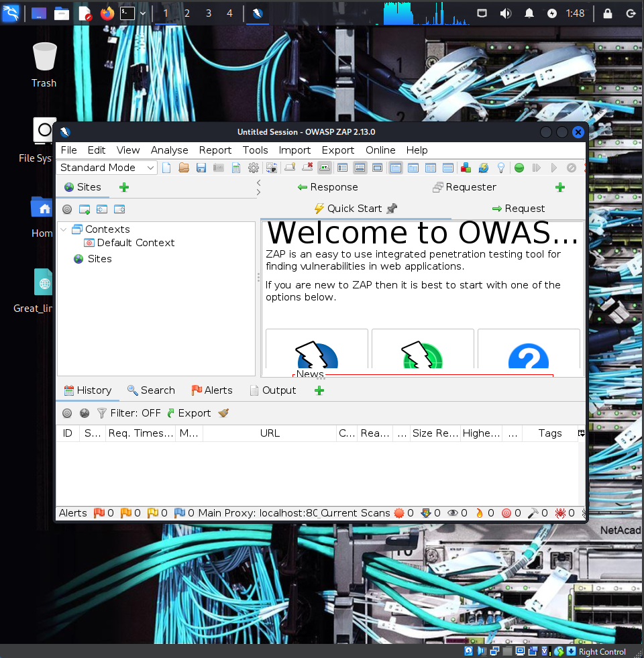
Task: Click the Tags column header
Action: 549,433
